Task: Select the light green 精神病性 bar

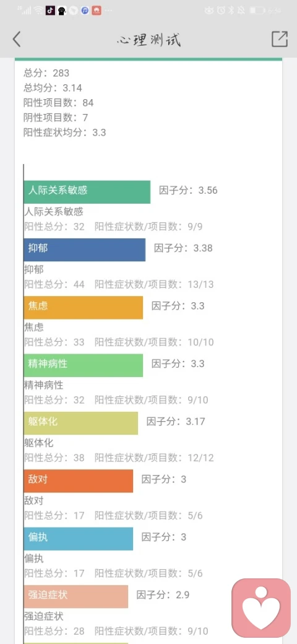Action: pos(84,365)
